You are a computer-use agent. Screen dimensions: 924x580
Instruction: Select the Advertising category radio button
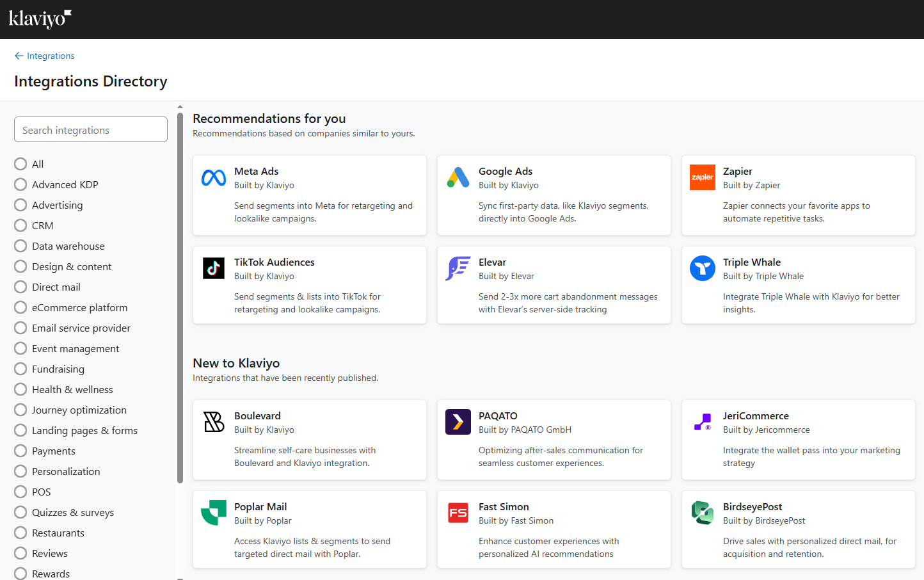pyautogui.click(x=20, y=205)
